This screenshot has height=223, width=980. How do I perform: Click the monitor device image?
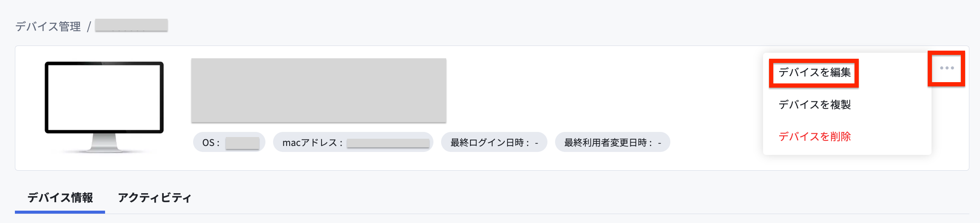[x=104, y=107]
